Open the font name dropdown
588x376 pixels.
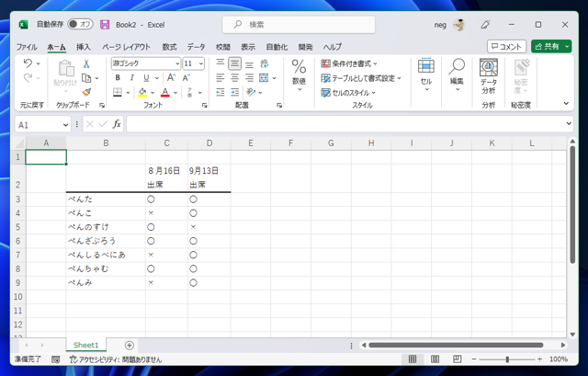tap(177, 63)
